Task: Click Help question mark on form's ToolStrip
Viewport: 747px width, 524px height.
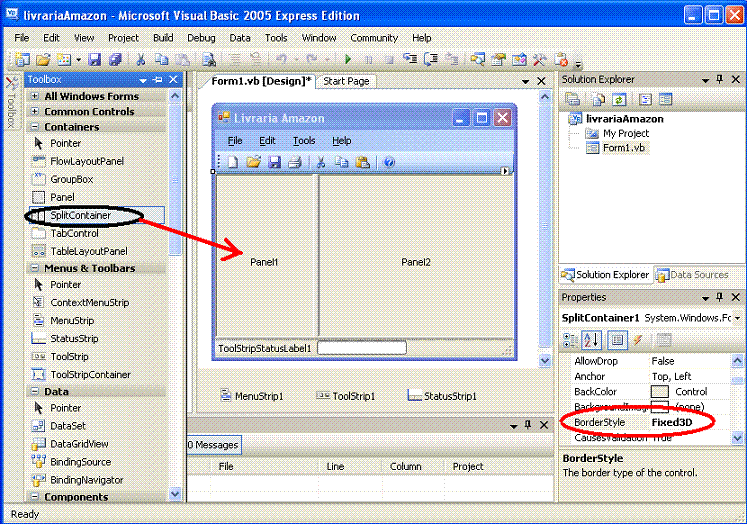Action: point(389,162)
